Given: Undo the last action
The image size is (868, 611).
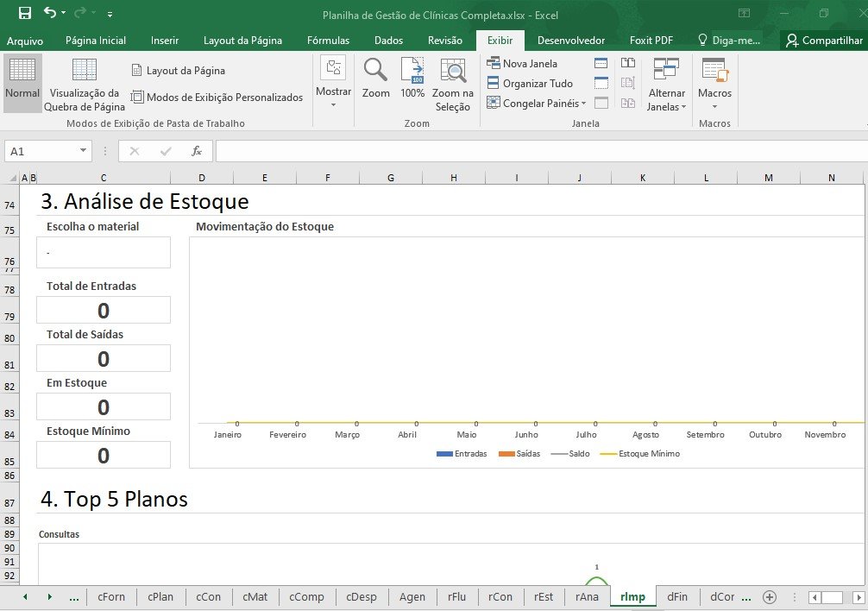Looking at the screenshot, I should (50, 13).
